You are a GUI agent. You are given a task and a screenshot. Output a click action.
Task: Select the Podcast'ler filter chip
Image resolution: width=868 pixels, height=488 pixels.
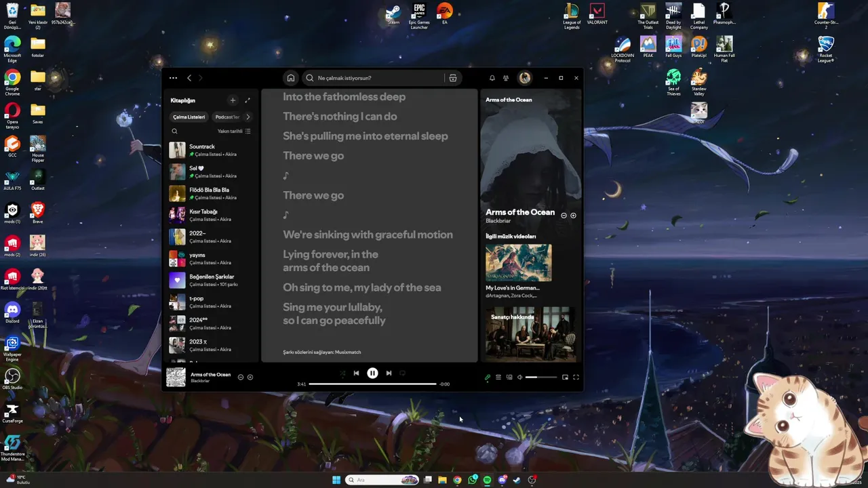tap(227, 117)
